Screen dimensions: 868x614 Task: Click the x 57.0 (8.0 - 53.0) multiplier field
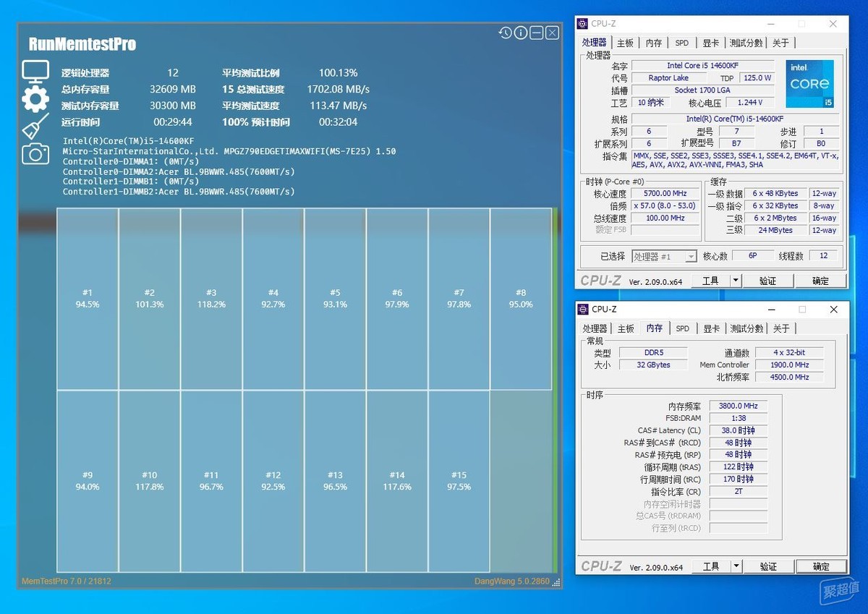tap(665, 206)
